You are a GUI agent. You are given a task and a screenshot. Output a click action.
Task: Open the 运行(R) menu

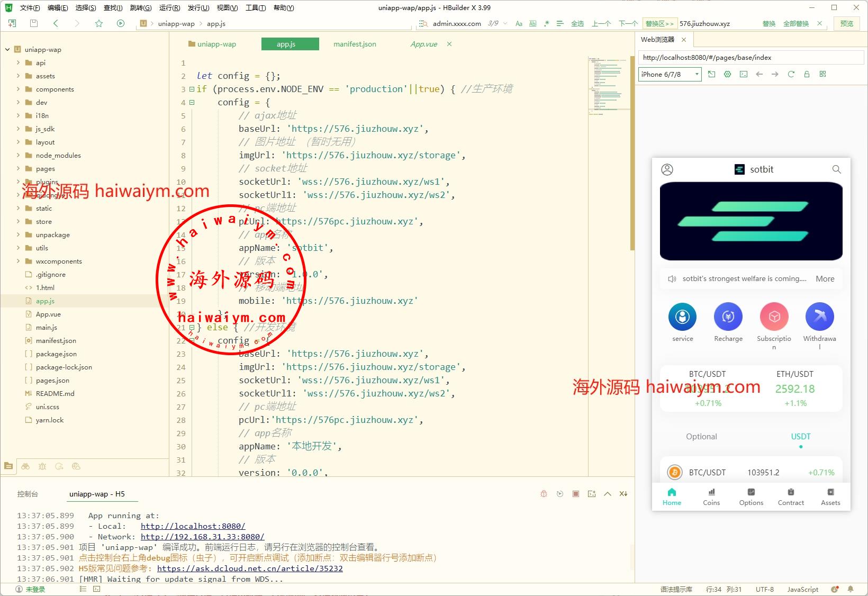(x=169, y=7)
